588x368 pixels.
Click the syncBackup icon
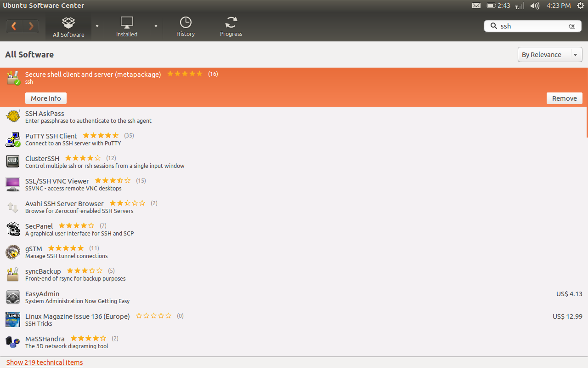[13, 274]
